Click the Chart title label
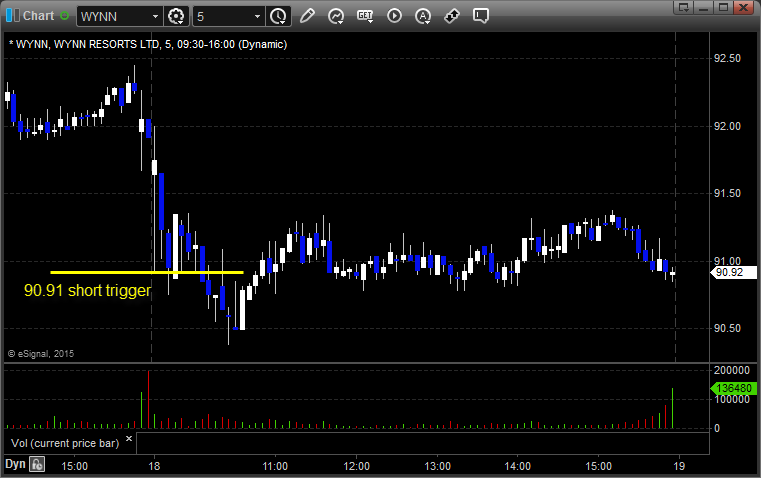This screenshot has width=761, height=478. (x=38, y=16)
